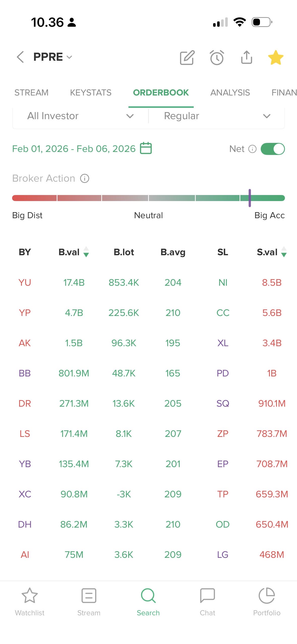The height and width of the screenshot is (644, 297).
Task: Expand the PPRE ticker selector chevron
Action: [x=69, y=57]
